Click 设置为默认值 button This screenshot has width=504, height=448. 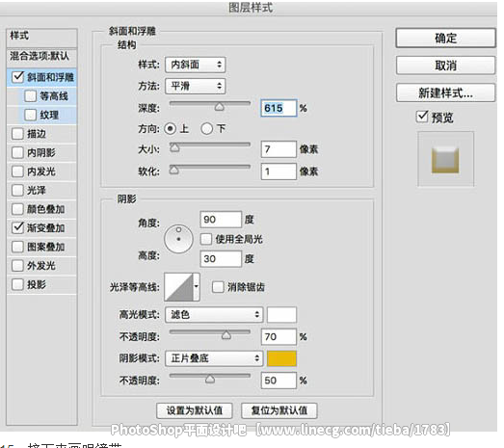194,410
